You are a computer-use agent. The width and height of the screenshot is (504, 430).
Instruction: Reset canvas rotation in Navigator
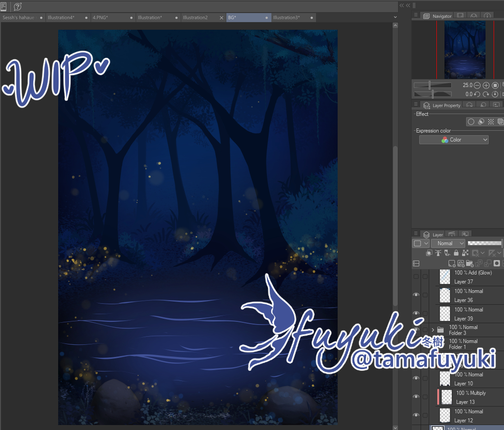tap(495, 94)
